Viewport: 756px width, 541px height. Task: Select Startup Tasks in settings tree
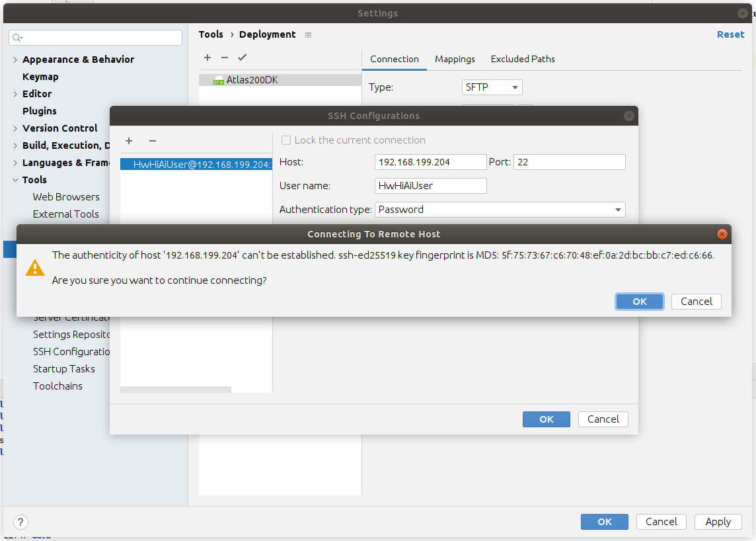pyautogui.click(x=63, y=369)
